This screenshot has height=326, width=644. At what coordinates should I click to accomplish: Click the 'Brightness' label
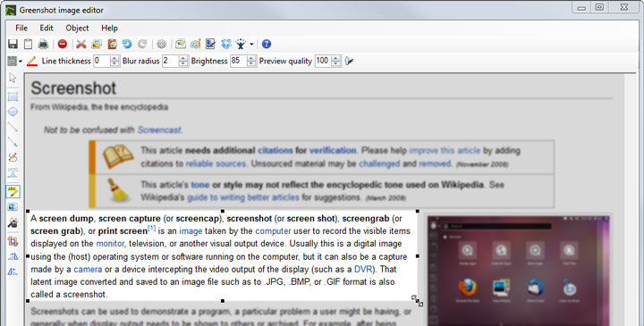pos(209,61)
